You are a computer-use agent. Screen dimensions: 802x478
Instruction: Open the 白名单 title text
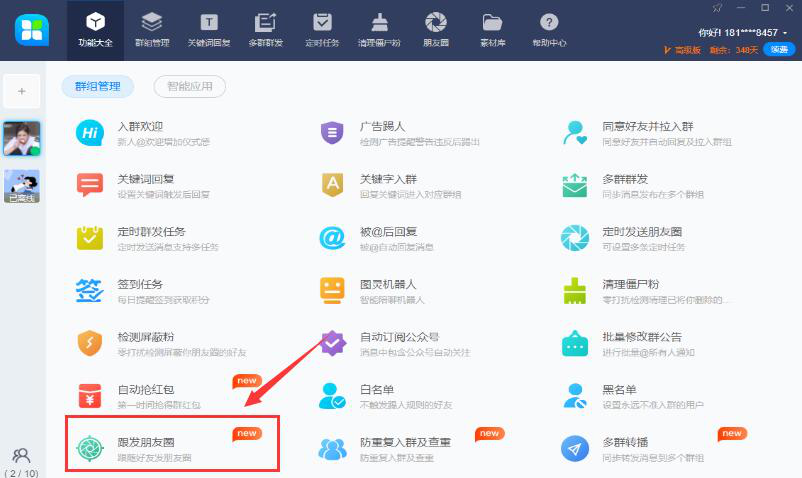pos(377,390)
